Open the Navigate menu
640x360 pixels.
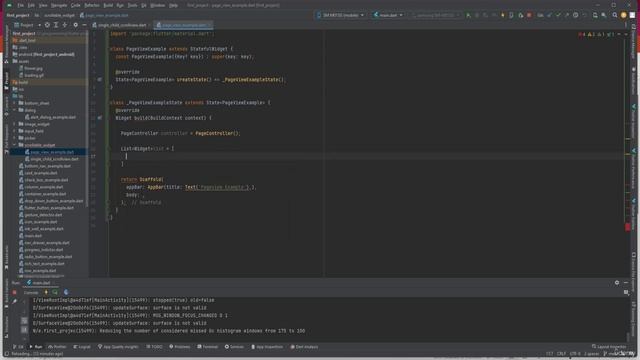[59, 5]
